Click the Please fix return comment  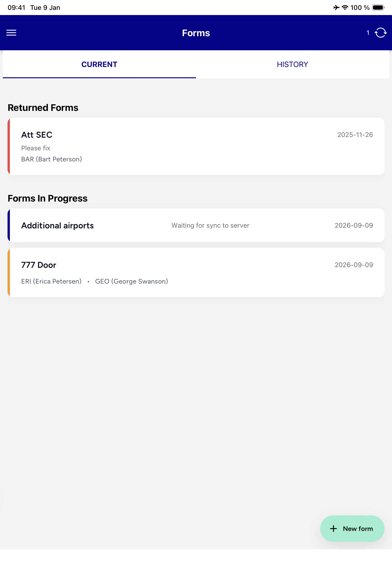coord(36,148)
